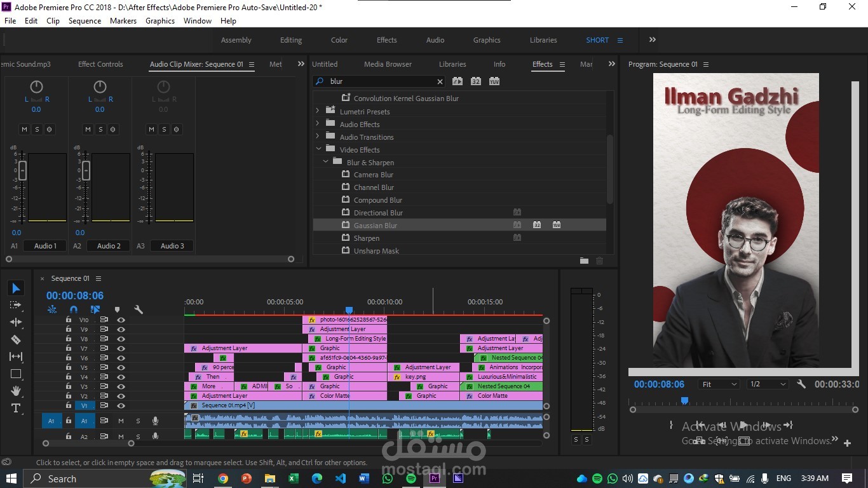Switch to the Color workspace
This screenshot has width=868, height=488.
pos(339,40)
